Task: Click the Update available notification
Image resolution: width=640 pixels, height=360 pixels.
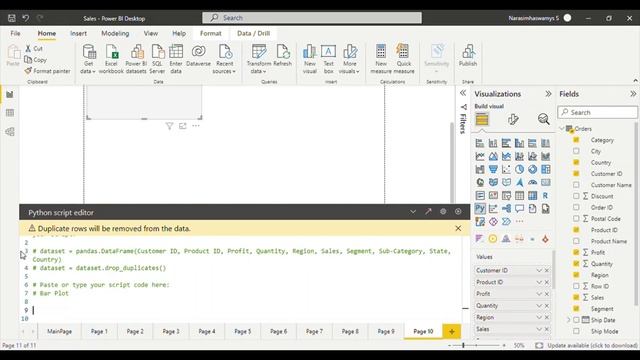Action: coord(592,346)
